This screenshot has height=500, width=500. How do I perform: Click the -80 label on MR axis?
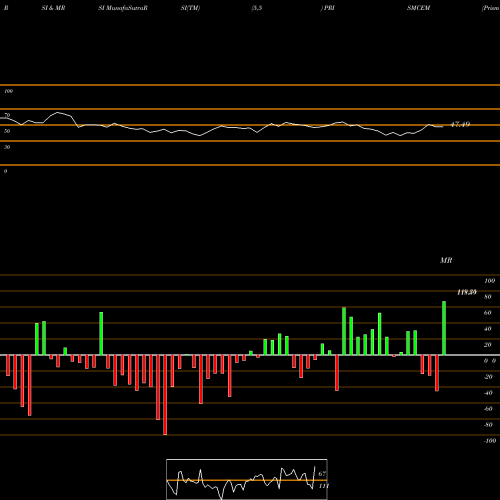pyautogui.click(x=488, y=425)
